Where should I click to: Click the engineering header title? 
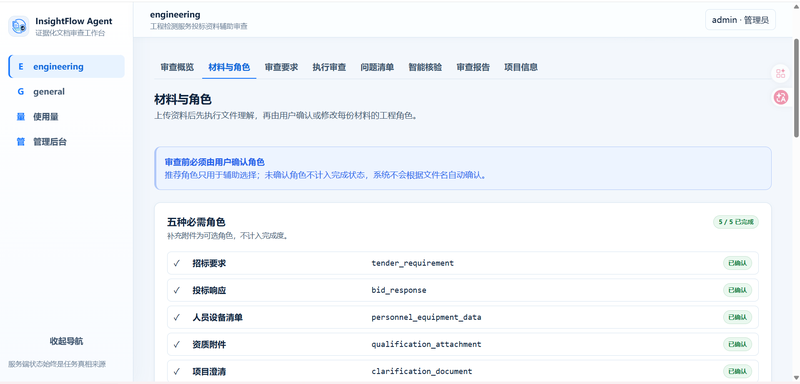[x=175, y=15]
